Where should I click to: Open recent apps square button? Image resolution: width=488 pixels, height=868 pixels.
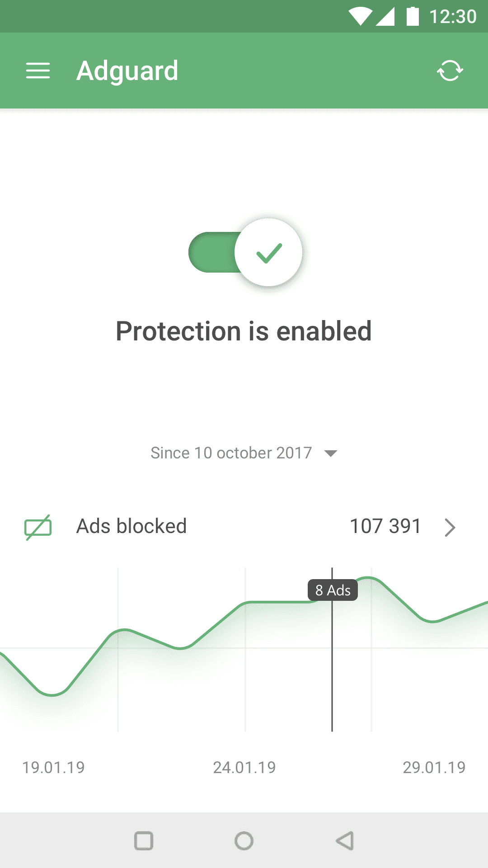(x=144, y=841)
